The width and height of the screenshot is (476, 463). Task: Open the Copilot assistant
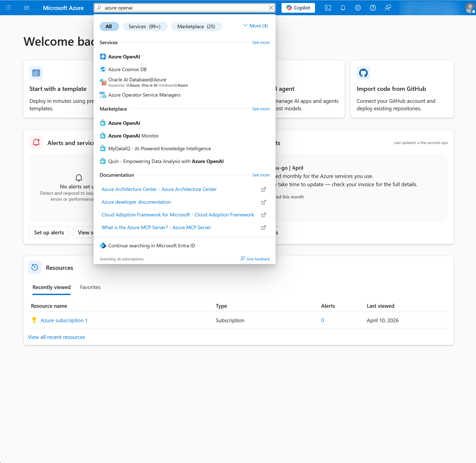[x=298, y=8]
